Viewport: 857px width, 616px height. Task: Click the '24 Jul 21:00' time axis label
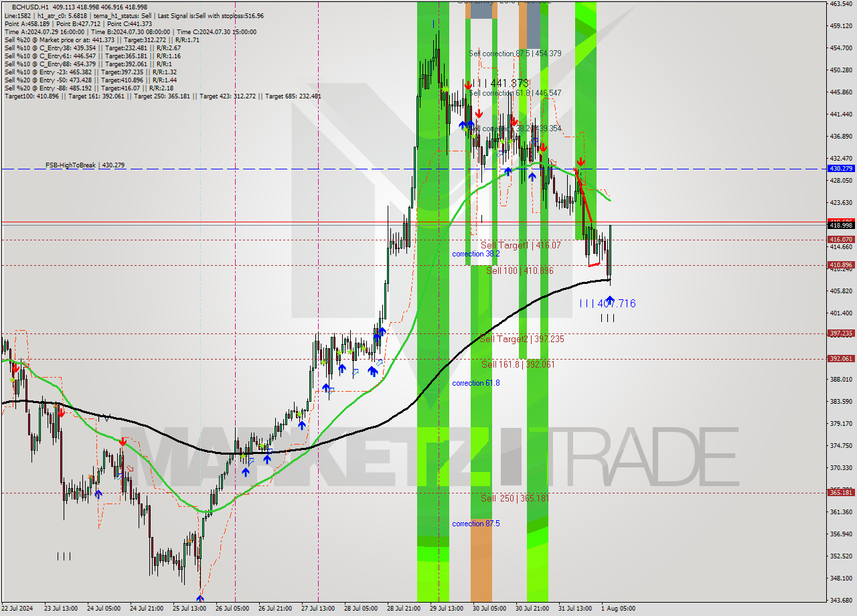point(147,609)
